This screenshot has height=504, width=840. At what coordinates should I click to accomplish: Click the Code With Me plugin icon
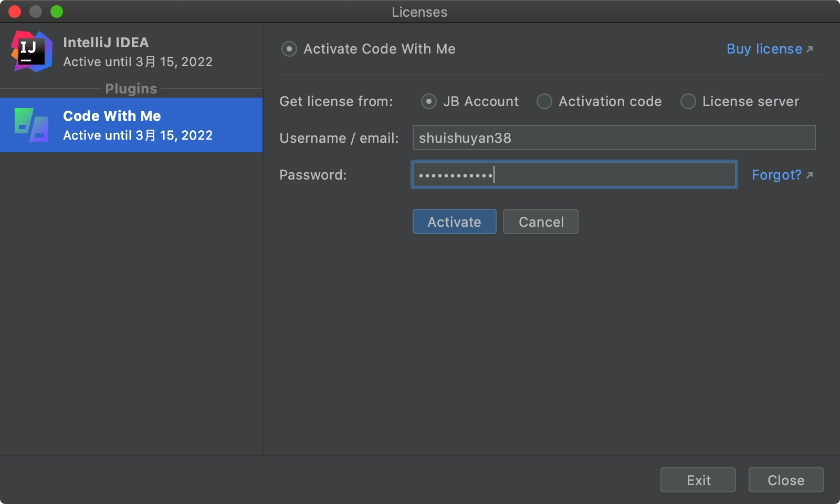pyautogui.click(x=31, y=125)
